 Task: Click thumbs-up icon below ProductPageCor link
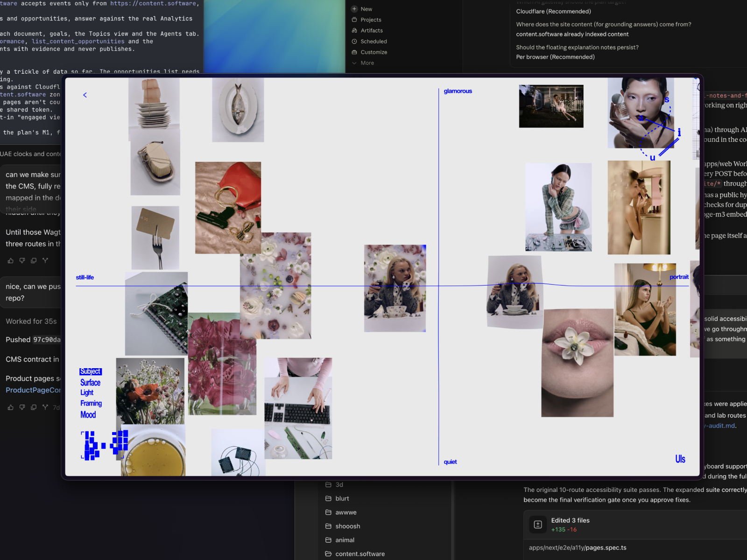click(x=11, y=407)
